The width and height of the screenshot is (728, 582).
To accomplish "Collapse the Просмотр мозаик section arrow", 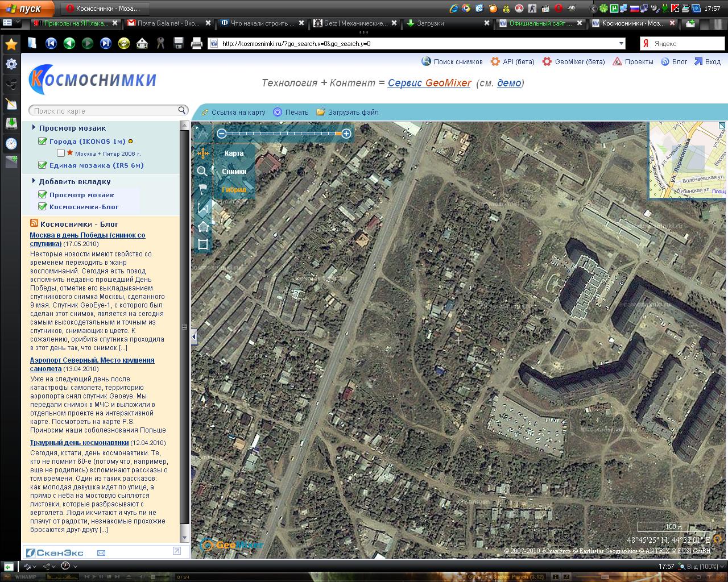I will (x=34, y=128).
